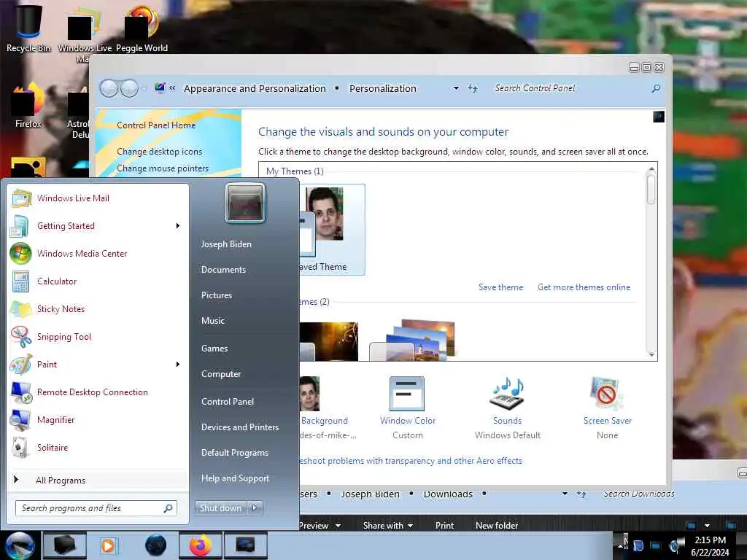Click in Search programs and files box
This screenshot has height=560, width=747.
click(x=96, y=508)
